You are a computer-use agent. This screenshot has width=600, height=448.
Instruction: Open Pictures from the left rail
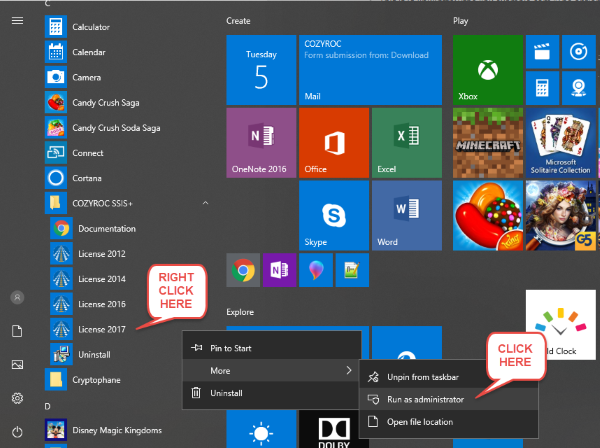pos(17,365)
